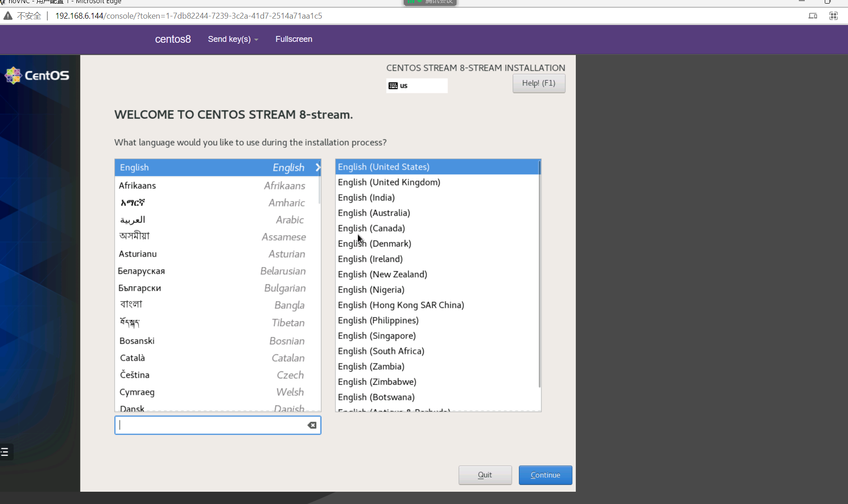Select Assamese in the language list
Image resolution: width=848 pixels, height=504 pixels.
point(218,237)
